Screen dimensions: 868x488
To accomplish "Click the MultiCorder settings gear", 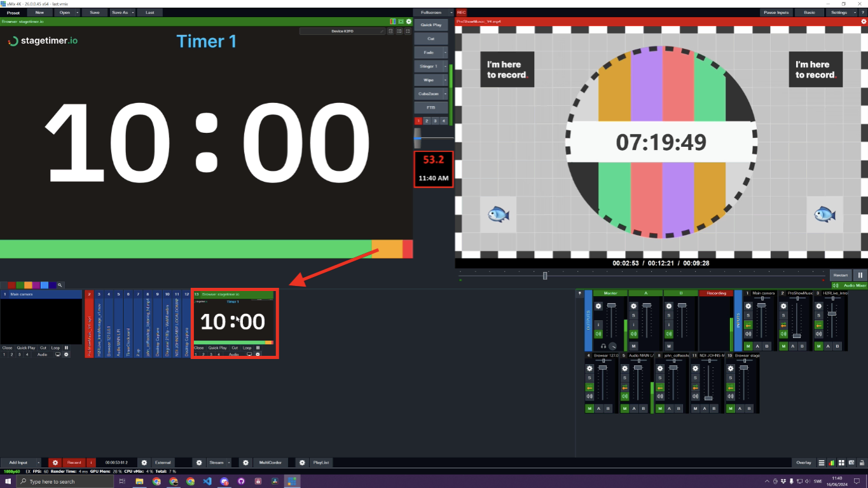I will pyautogui.click(x=246, y=462).
